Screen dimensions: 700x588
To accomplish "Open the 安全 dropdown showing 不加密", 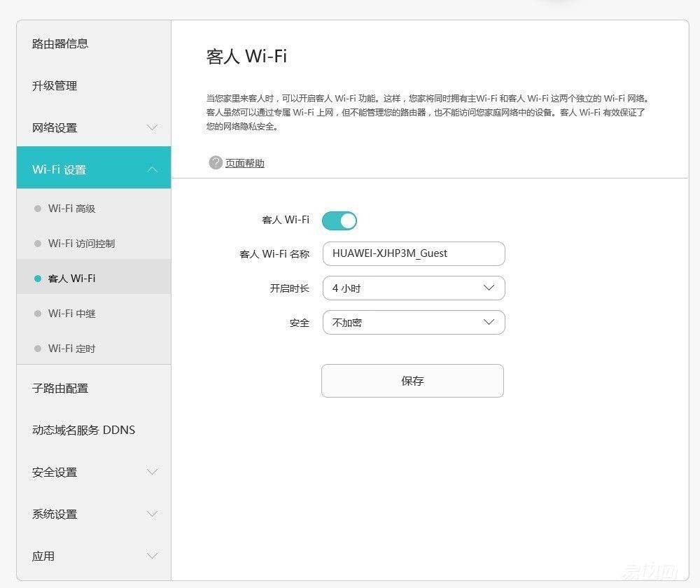I will (x=414, y=323).
